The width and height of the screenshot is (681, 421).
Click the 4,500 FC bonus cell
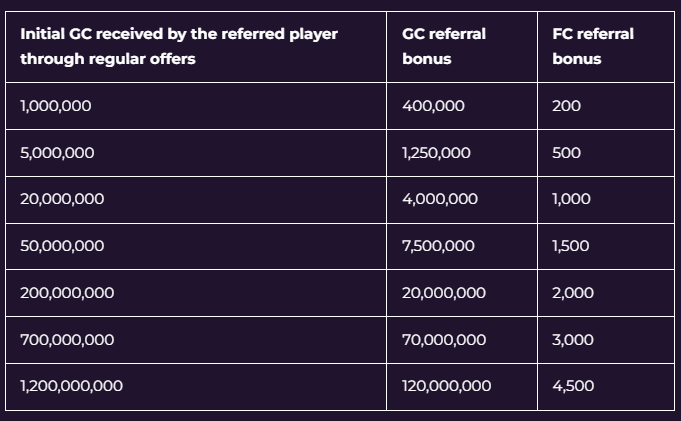[x=572, y=386]
